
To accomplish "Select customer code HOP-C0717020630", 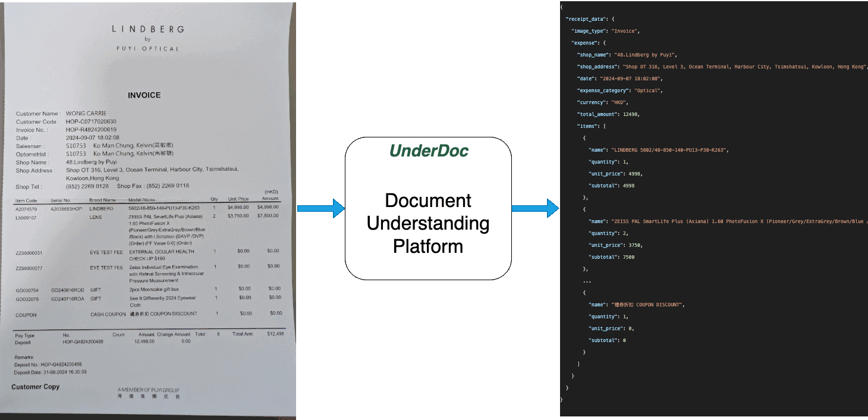I will 91,121.
